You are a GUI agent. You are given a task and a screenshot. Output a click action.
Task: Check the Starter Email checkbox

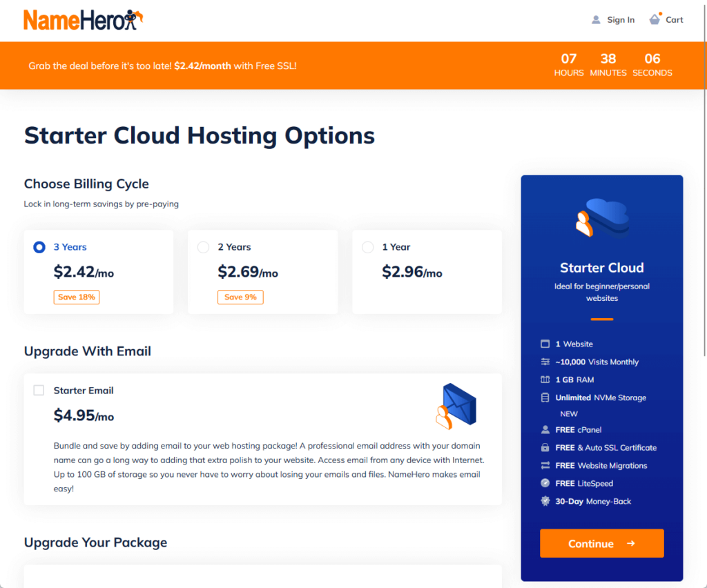coord(39,390)
